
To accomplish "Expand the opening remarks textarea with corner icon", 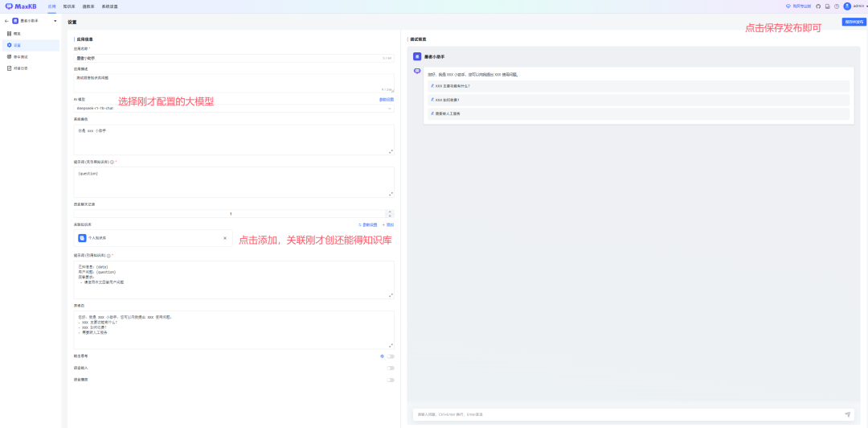I will click(391, 345).
